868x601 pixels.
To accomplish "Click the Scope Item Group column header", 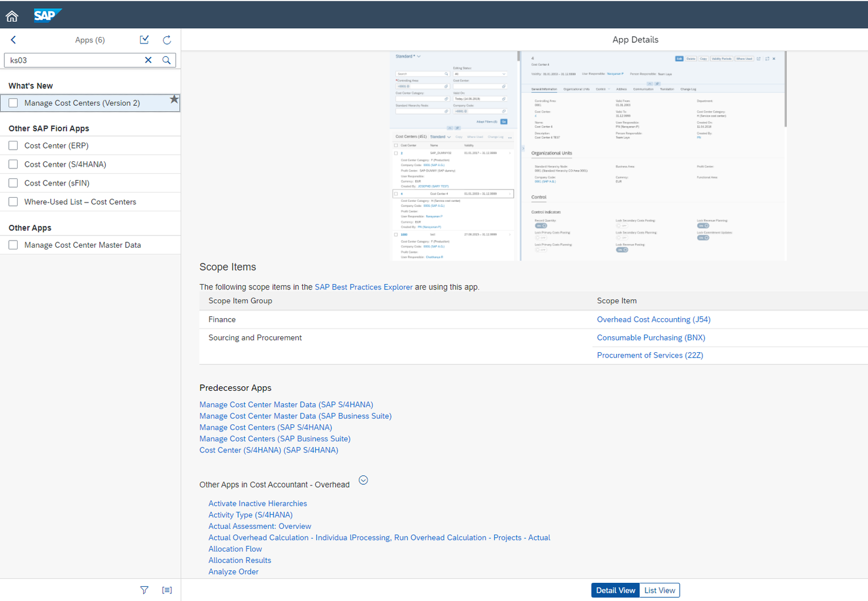I will click(x=240, y=300).
